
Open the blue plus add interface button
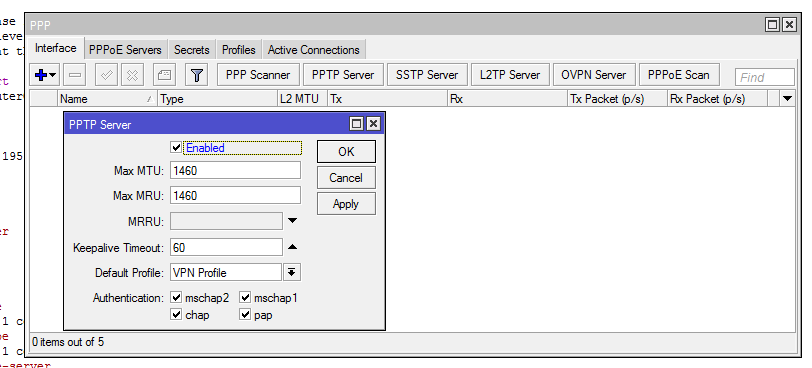[x=45, y=75]
